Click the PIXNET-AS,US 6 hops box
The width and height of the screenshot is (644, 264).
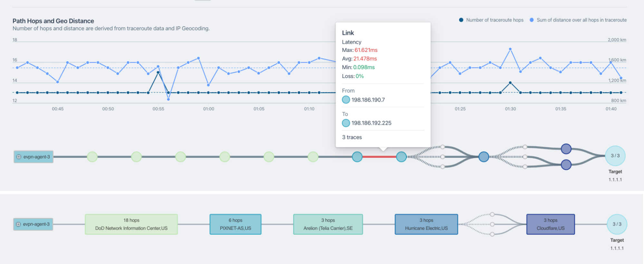[235, 224]
